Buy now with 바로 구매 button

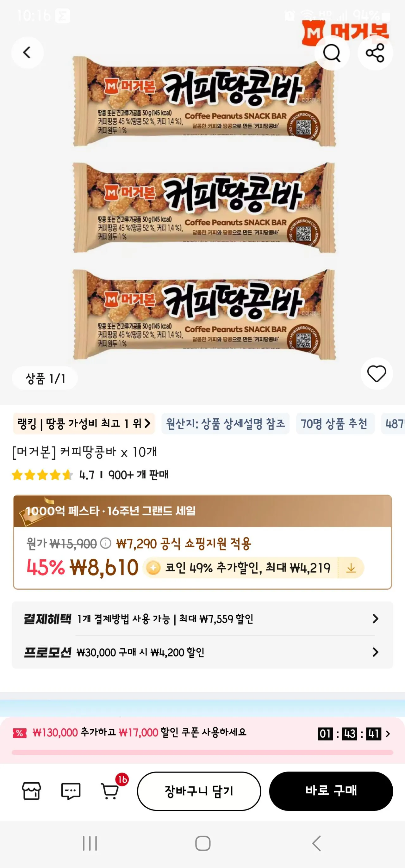coord(331,791)
